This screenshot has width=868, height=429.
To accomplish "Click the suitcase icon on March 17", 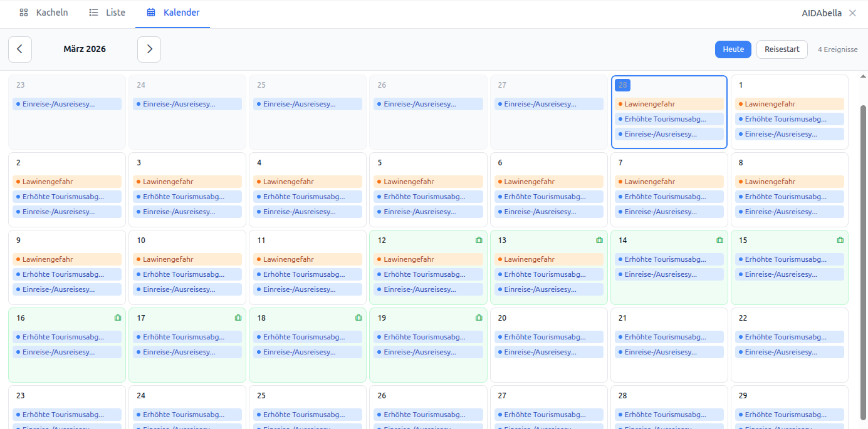I will tap(238, 318).
